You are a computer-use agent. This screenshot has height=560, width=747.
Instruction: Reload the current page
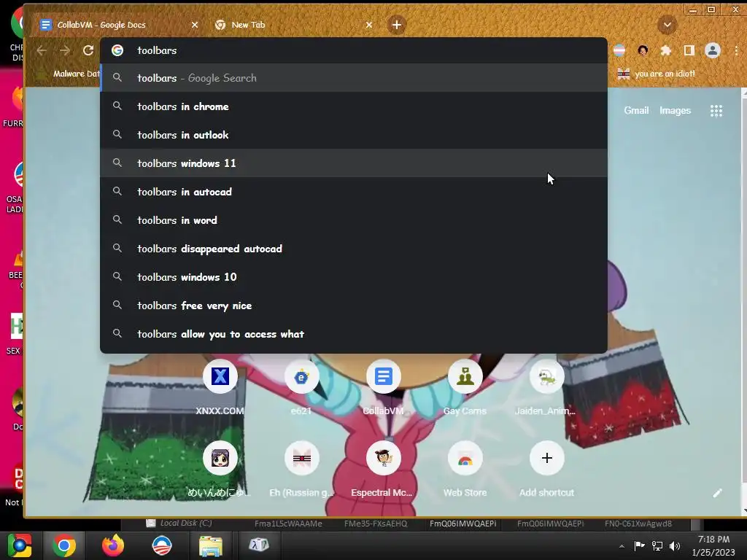(x=88, y=50)
